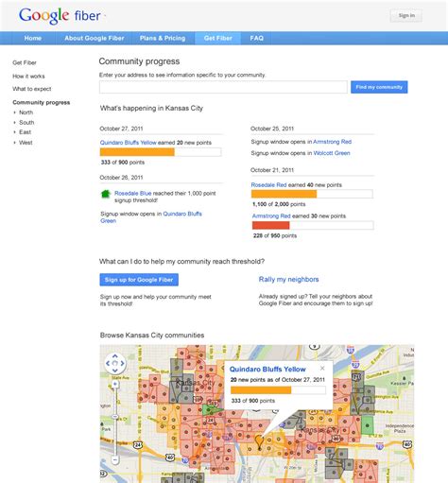Click the "October 27, 2011" date heading
The image size is (448, 483).
[x=121, y=129]
